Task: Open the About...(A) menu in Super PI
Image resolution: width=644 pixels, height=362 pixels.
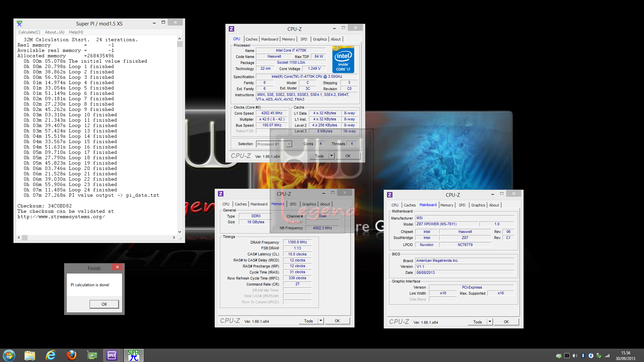Action: coord(55,32)
